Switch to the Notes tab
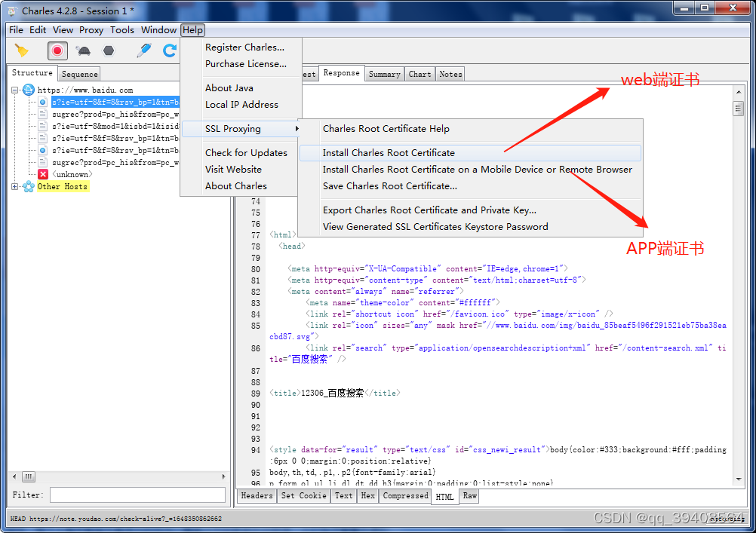 [450, 74]
